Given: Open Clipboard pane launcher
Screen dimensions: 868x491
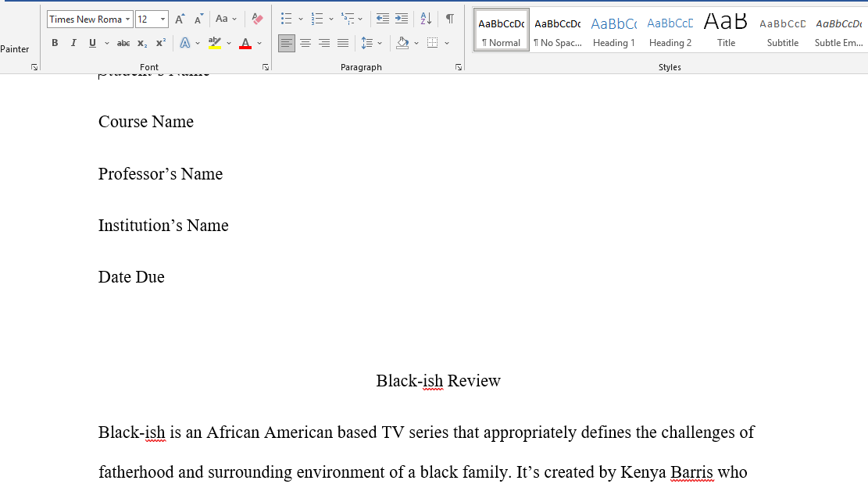Looking at the screenshot, I should click(34, 67).
